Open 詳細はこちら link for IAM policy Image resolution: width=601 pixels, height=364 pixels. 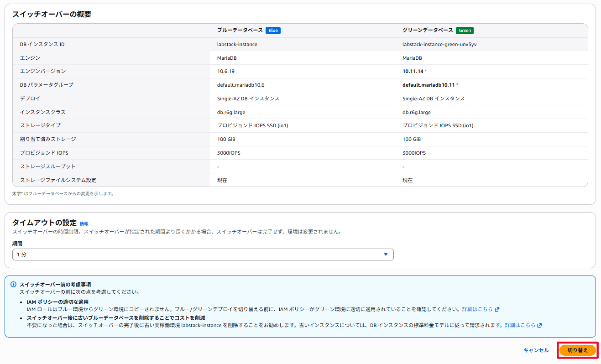pyautogui.click(x=477, y=309)
